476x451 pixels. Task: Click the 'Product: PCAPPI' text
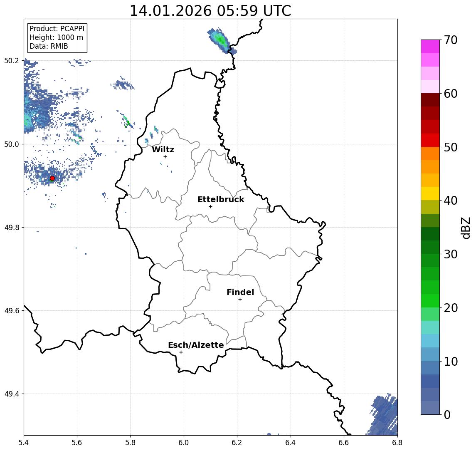pos(57,29)
